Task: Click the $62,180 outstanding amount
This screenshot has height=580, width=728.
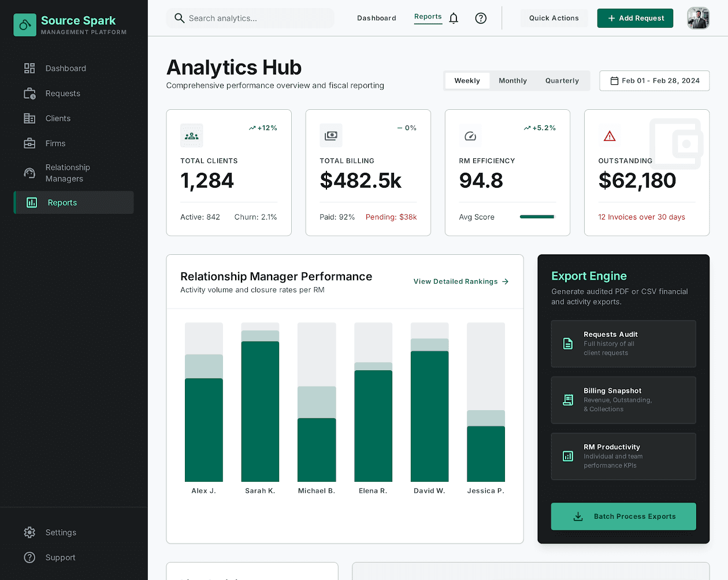Action: coord(637,181)
